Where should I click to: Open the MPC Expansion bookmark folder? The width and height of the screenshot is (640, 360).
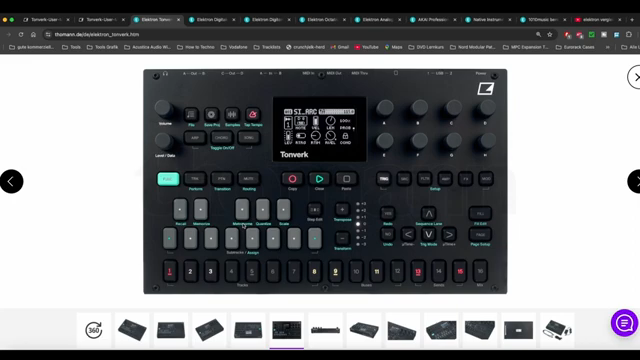click(526, 47)
